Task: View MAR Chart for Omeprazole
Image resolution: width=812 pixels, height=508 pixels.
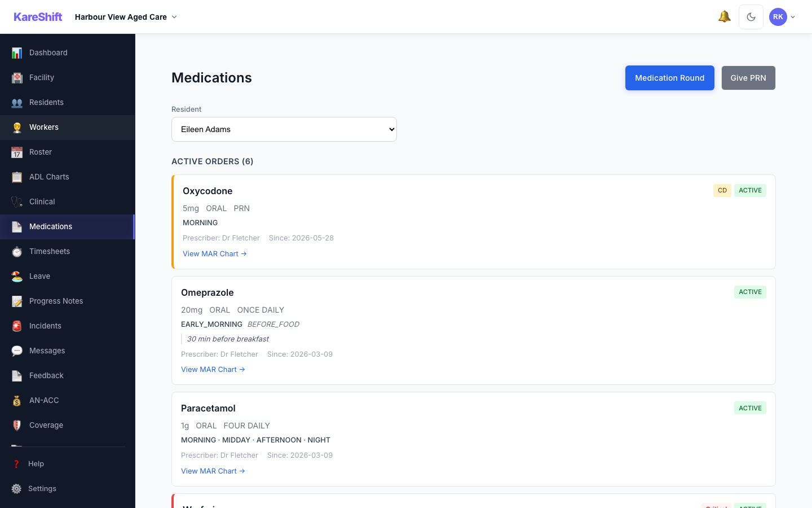Action: [x=213, y=370]
